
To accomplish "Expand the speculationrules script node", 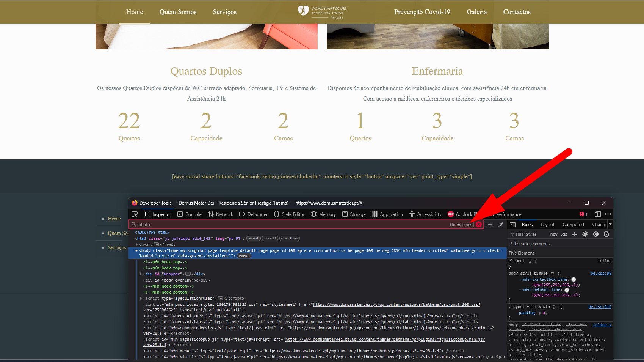I will pos(141,299).
